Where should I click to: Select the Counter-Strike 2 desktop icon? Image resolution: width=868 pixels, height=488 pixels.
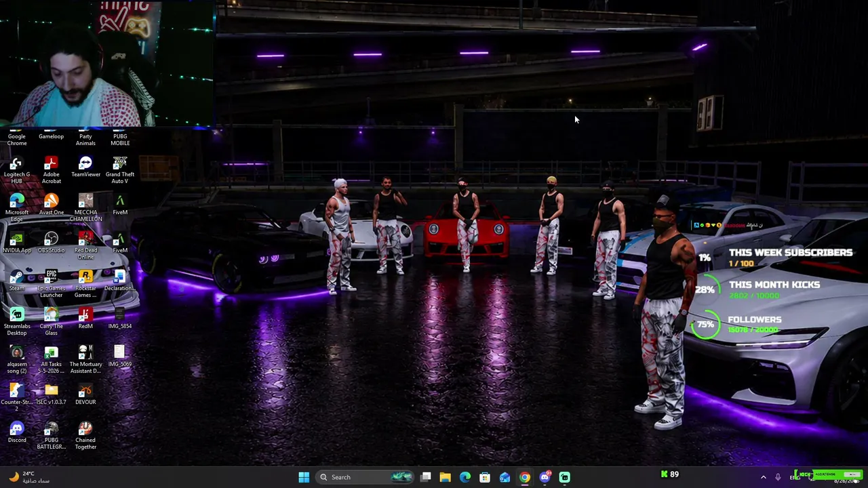tap(17, 398)
